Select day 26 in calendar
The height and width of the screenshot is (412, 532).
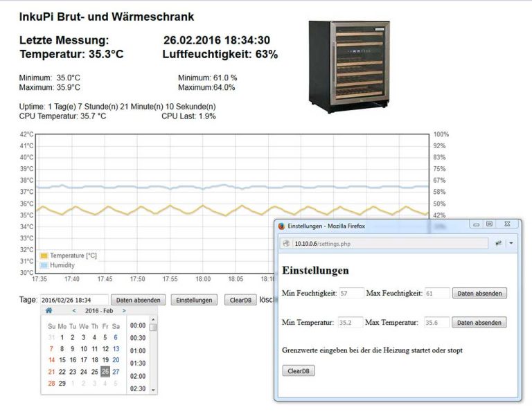pyautogui.click(x=105, y=372)
